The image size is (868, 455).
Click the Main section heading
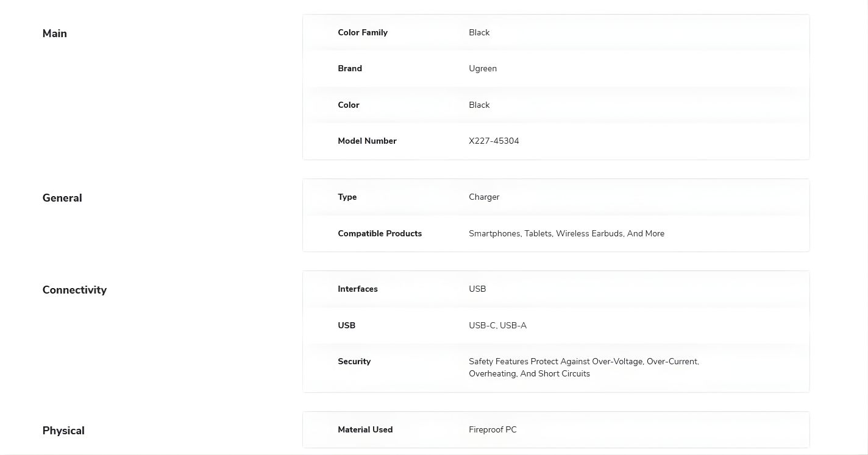tap(55, 34)
